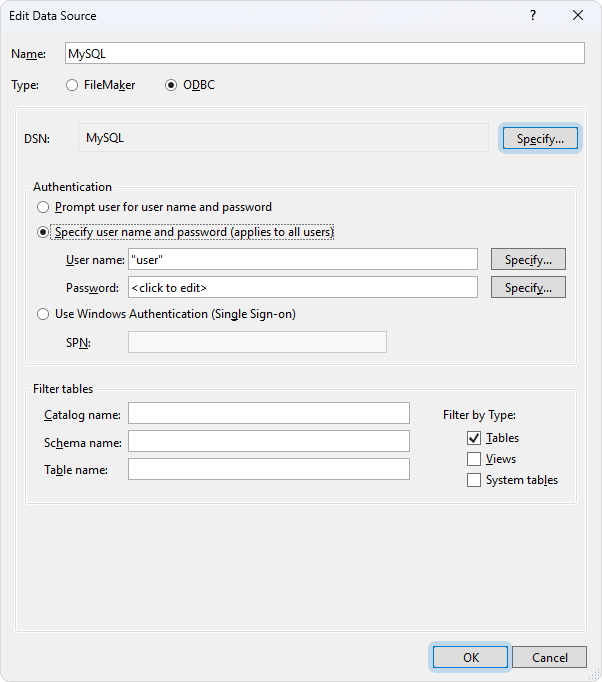
Task: Click the Table name input field
Action: tap(269, 469)
